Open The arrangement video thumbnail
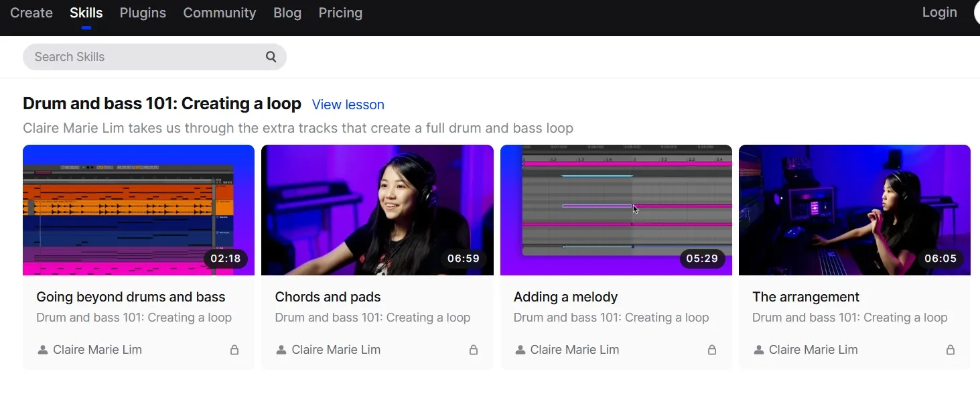This screenshot has width=980, height=402. point(855,210)
